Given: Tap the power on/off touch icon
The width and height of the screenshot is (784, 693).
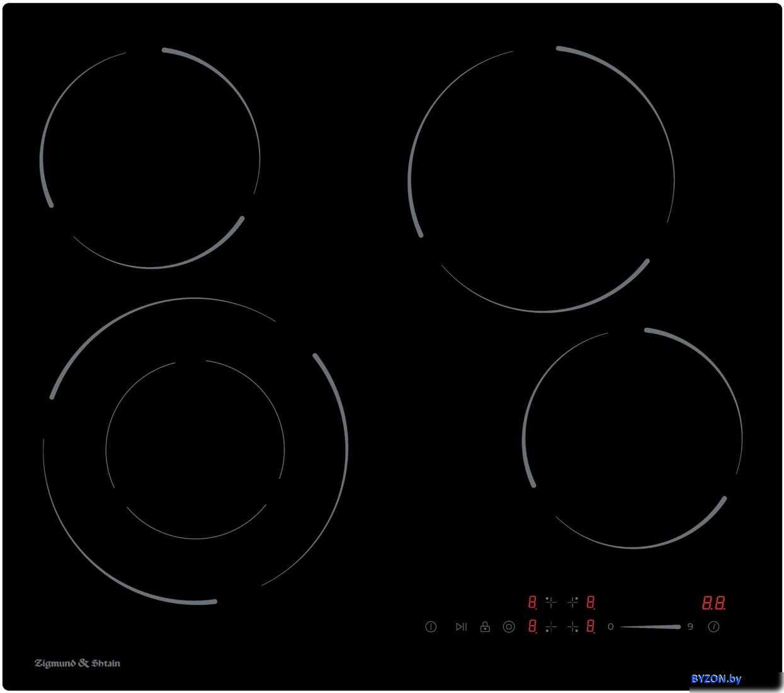Looking at the screenshot, I should click(431, 627).
